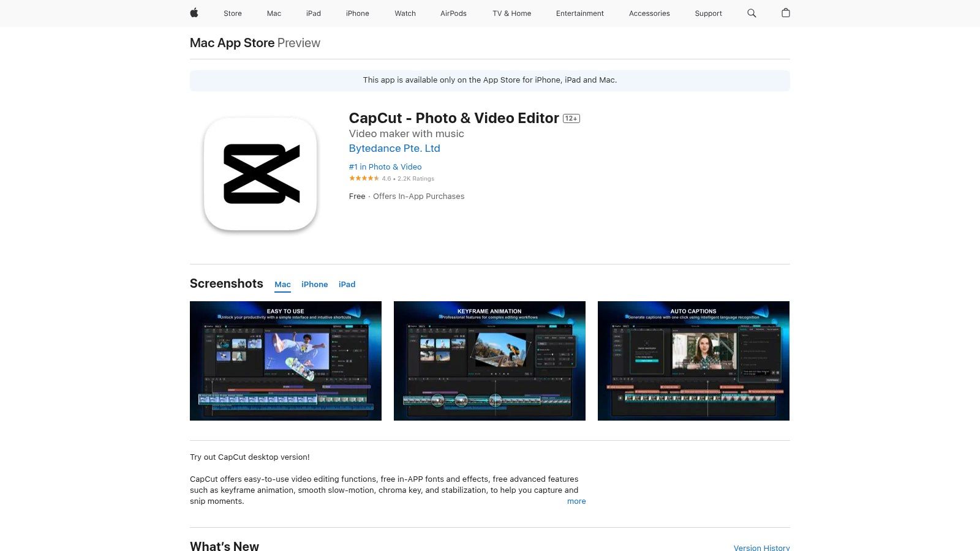Open the Store menu item
This screenshot has width=980, height=551.
point(233,13)
